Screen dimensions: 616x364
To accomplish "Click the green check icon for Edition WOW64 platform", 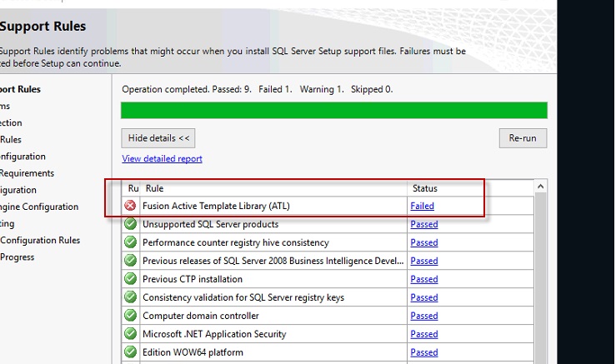I will click(130, 352).
